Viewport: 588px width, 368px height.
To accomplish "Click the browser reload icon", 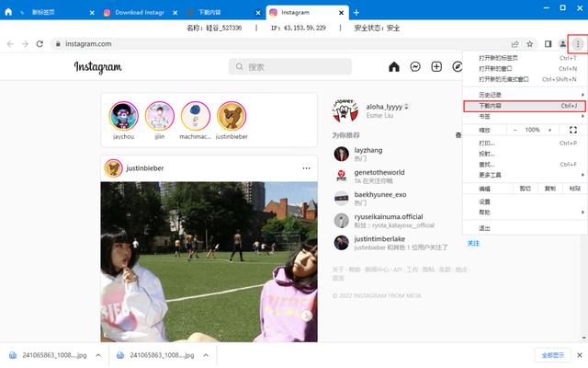I will (40, 44).
